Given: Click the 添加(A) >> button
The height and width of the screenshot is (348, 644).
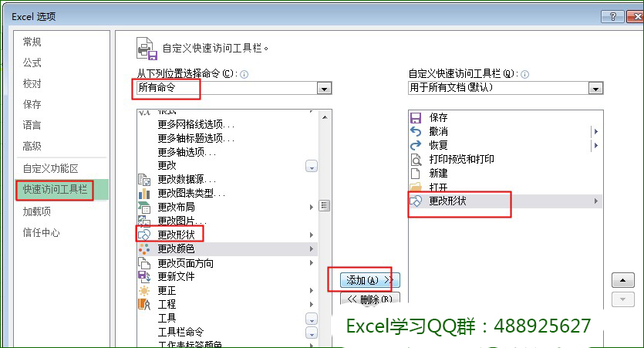Looking at the screenshot, I should (369, 280).
